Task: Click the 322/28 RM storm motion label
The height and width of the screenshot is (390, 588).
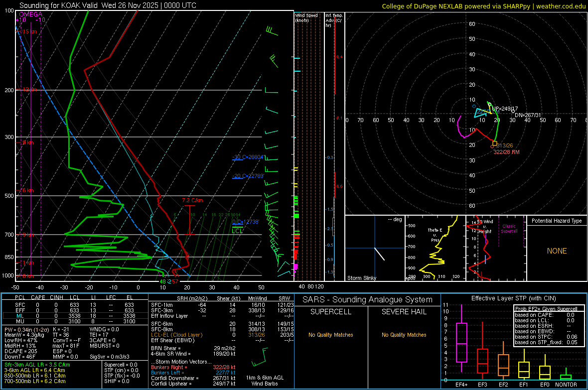Action: click(x=506, y=152)
